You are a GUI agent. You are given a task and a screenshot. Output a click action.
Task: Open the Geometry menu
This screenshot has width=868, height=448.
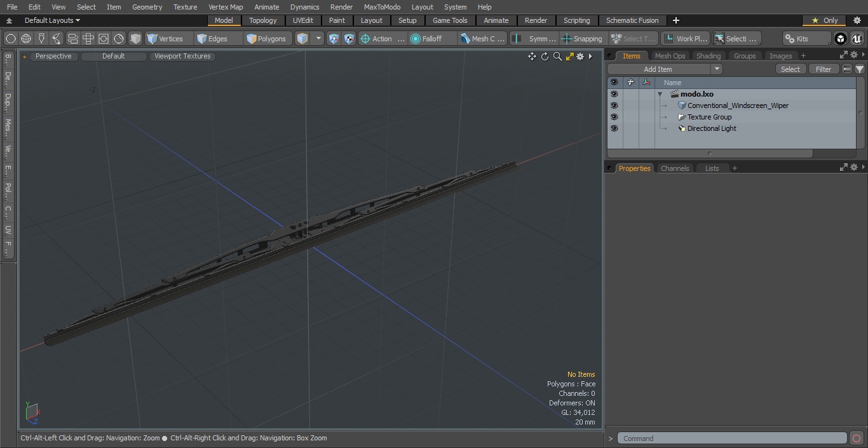(x=147, y=7)
